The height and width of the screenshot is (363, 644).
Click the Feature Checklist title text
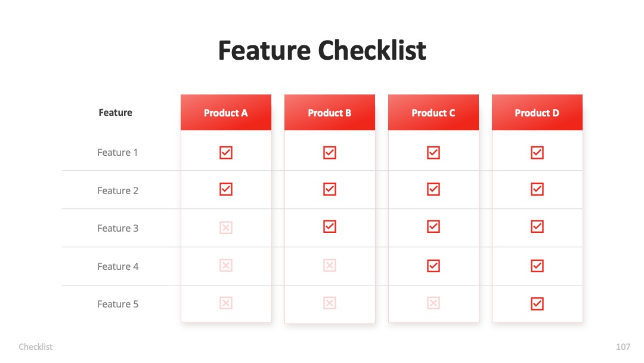click(x=322, y=50)
